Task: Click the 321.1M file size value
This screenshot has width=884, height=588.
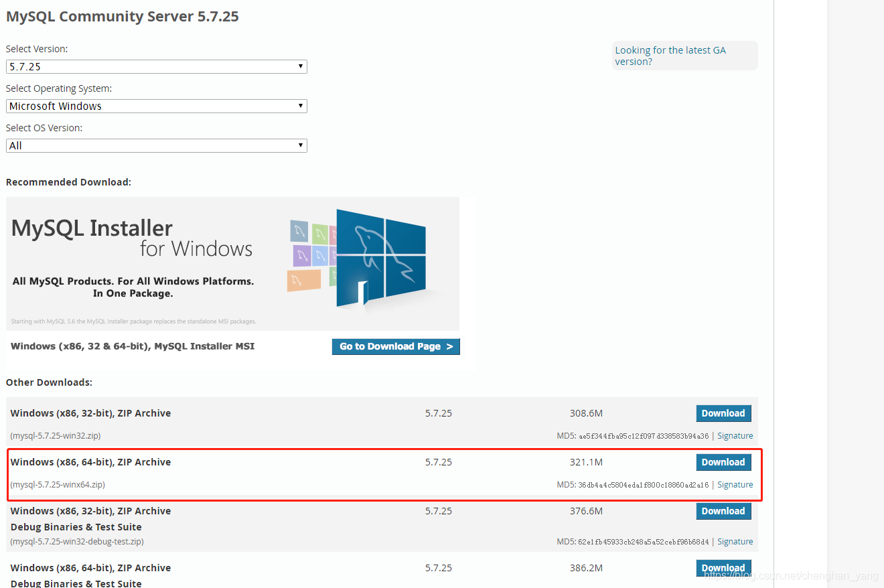Action: pyautogui.click(x=586, y=462)
